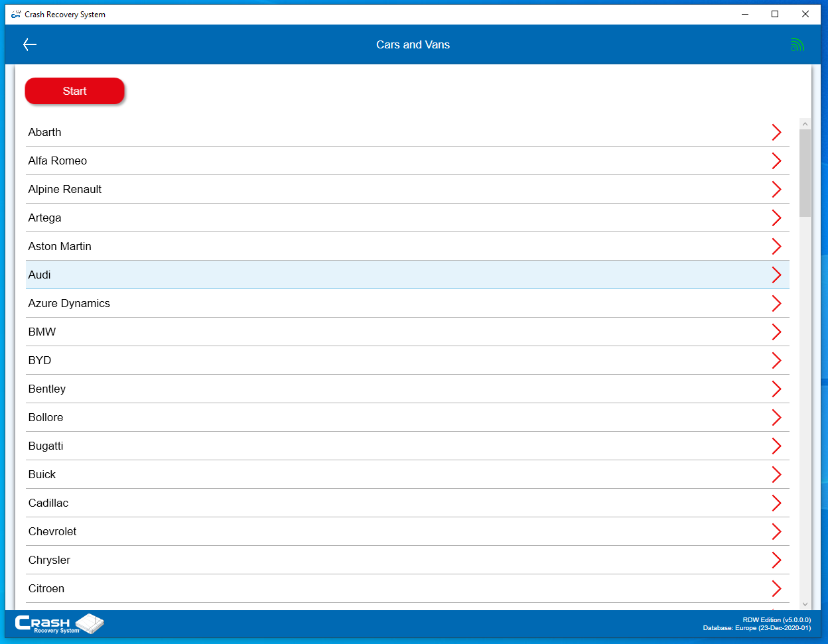Click the Database: Europe status text
Screen dimensions: 828x644
757,628
